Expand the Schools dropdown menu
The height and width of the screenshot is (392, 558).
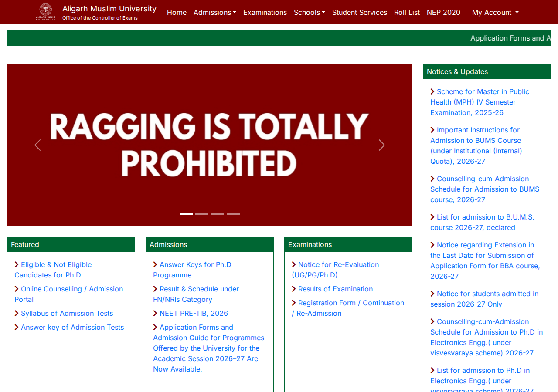click(310, 12)
